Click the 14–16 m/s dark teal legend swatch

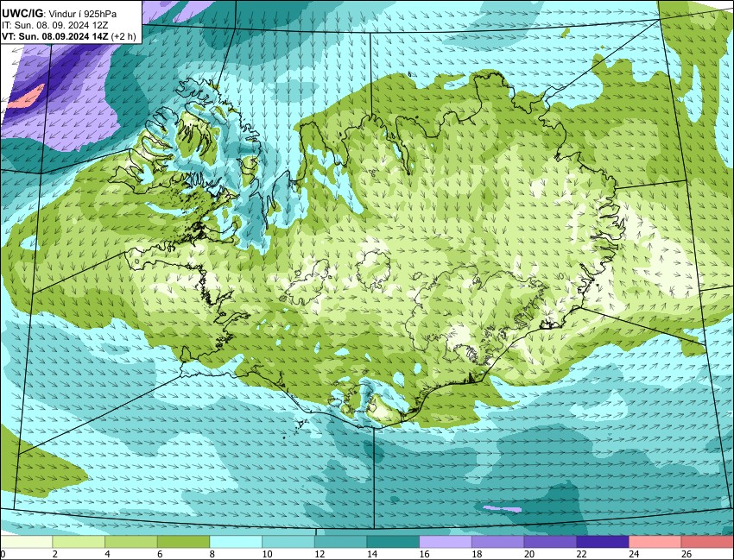click(393, 542)
